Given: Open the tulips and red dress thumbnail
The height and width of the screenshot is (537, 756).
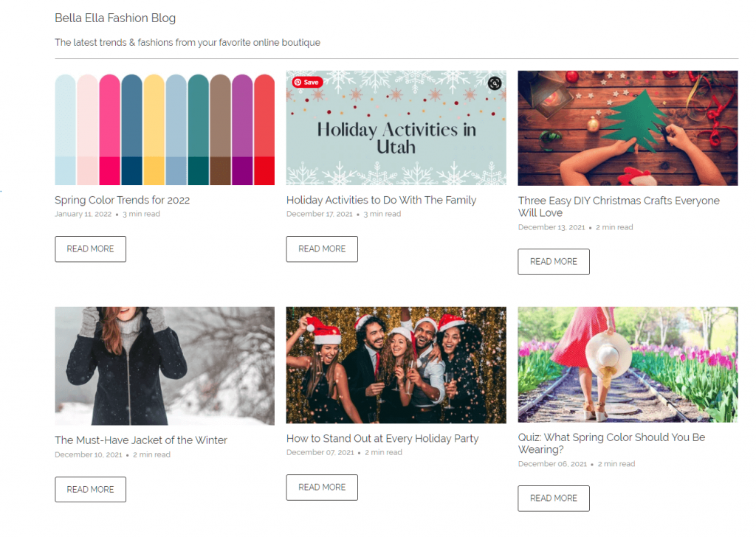Looking at the screenshot, I should pos(628,364).
